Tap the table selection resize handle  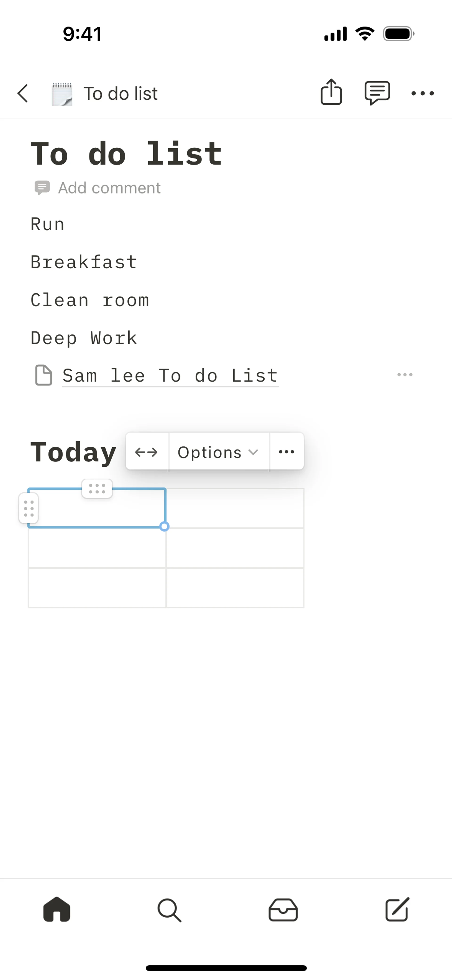(164, 526)
